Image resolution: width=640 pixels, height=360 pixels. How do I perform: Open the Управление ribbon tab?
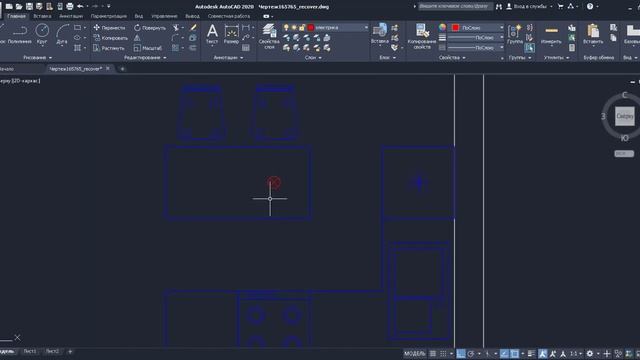click(164, 16)
